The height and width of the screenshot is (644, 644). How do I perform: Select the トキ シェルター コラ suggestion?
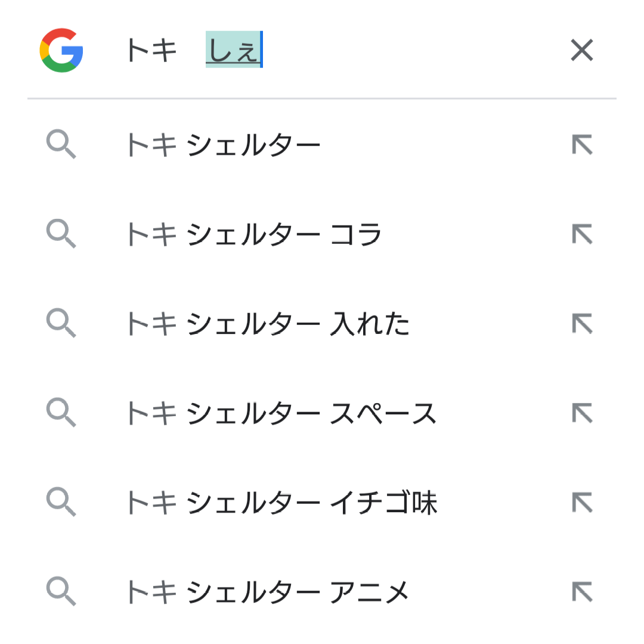click(x=254, y=234)
